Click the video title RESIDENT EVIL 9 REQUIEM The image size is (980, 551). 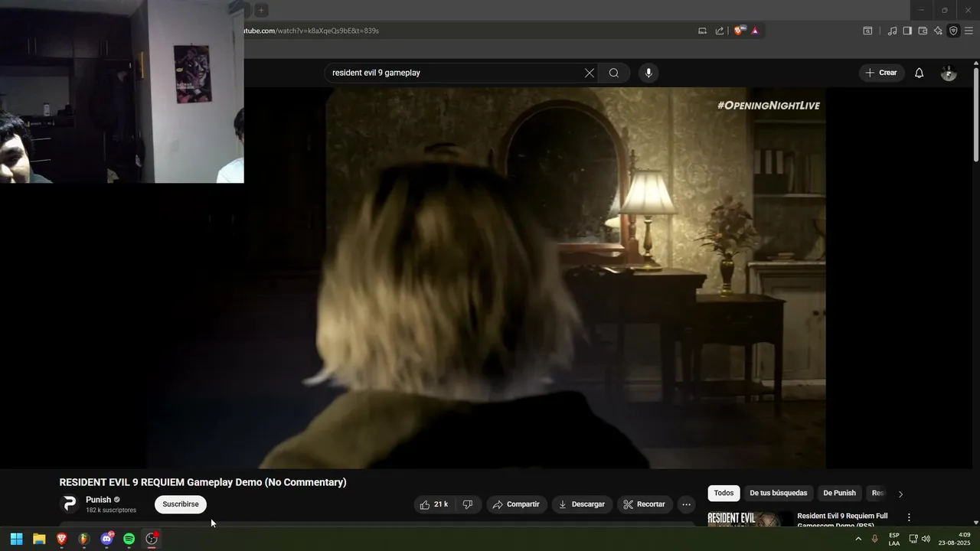pyautogui.click(x=203, y=482)
